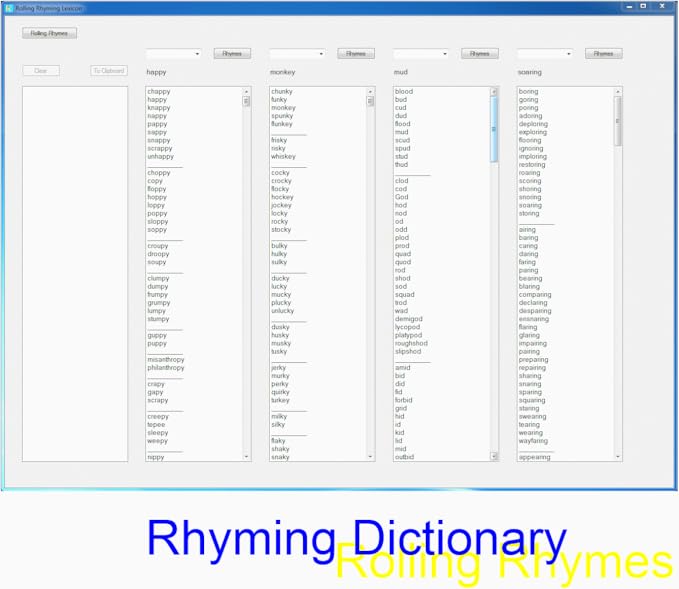Click the scrollbar thumb in the soaring list
The height and width of the screenshot is (589, 679).
(x=617, y=120)
